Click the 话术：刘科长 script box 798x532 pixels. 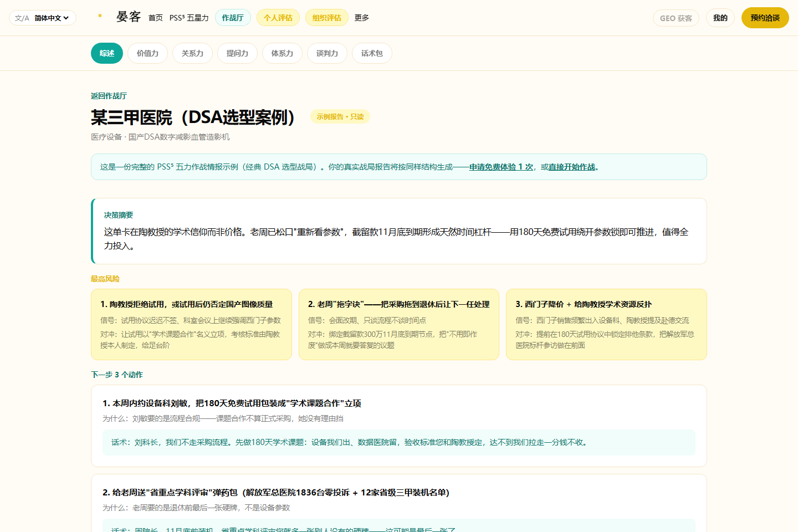(399, 442)
